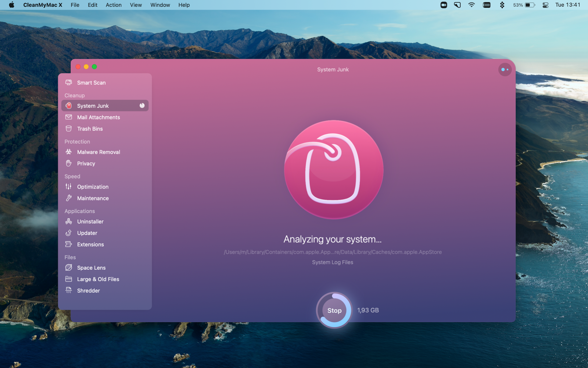The width and height of the screenshot is (588, 368).
Task: Click the '1,93 GB' scanned size value
Action: [368, 310]
